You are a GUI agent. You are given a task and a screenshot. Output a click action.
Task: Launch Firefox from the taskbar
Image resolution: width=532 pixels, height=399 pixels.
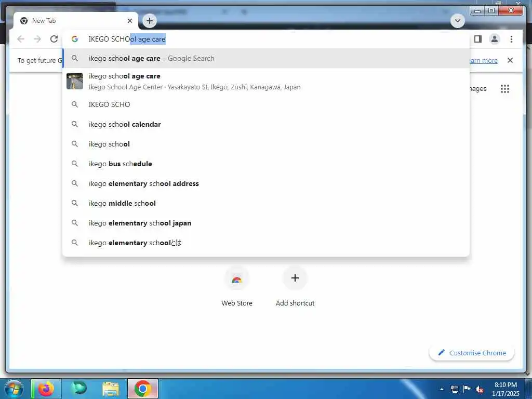[46, 389]
